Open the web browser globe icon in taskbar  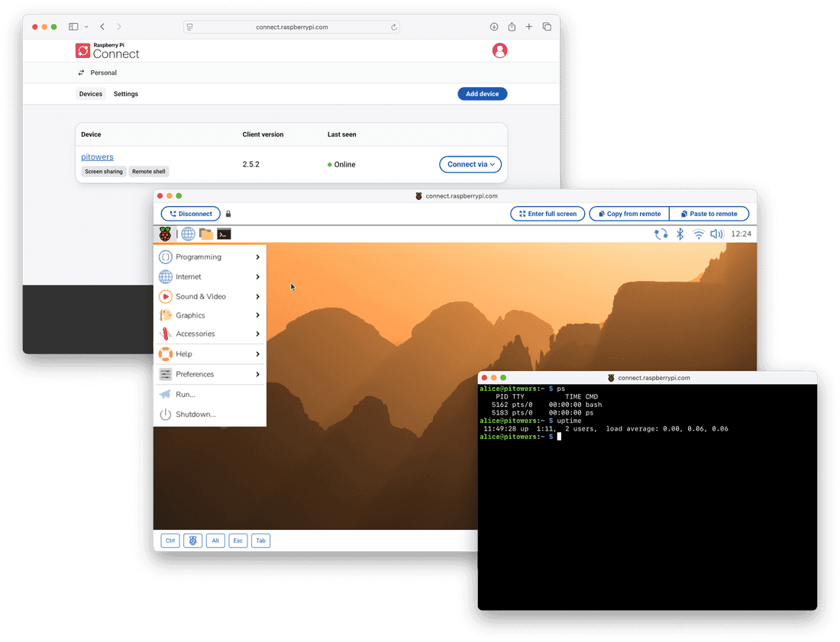pyautogui.click(x=188, y=234)
